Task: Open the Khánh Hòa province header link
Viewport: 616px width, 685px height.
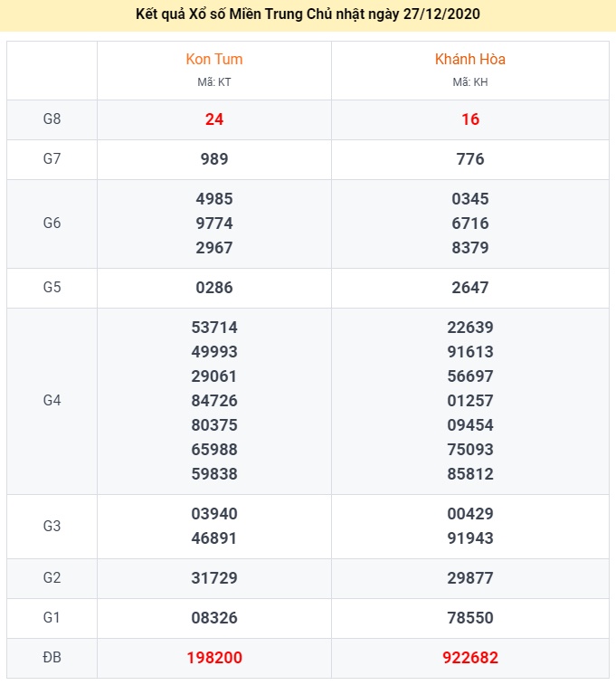Action: click(x=469, y=60)
